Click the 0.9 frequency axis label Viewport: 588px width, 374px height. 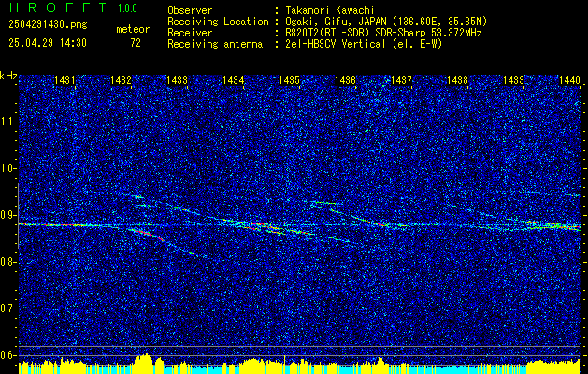[x=8, y=215]
